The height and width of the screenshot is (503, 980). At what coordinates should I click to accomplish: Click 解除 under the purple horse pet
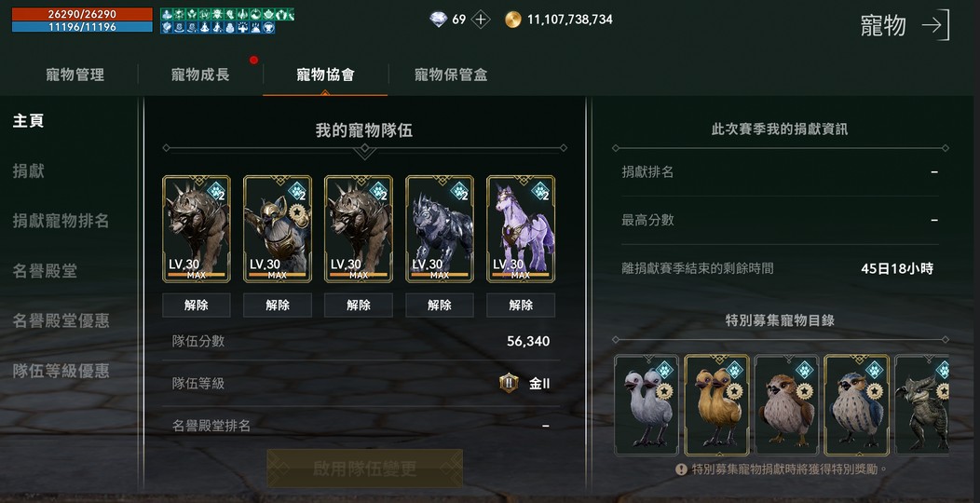point(521,305)
